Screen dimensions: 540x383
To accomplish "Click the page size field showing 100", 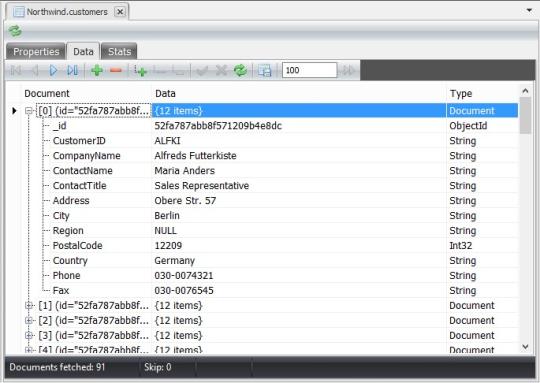I will [309, 70].
